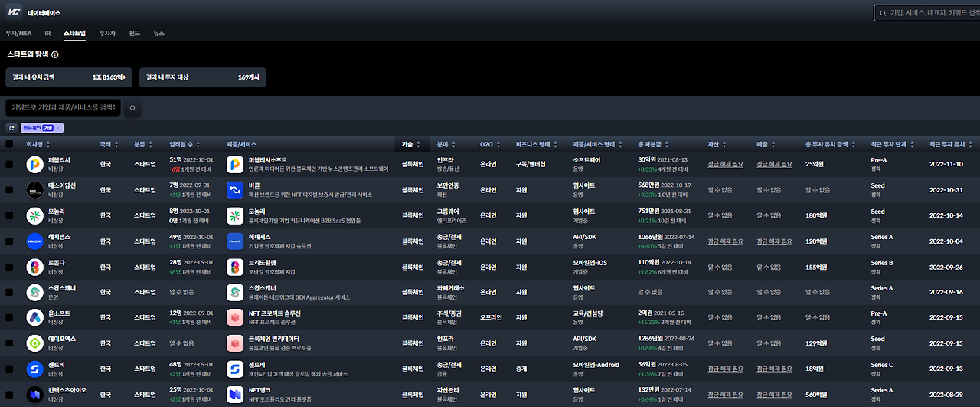
Task: Click the 블록체인 밸리데이터 product icon
Action: [x=235, y=343]
